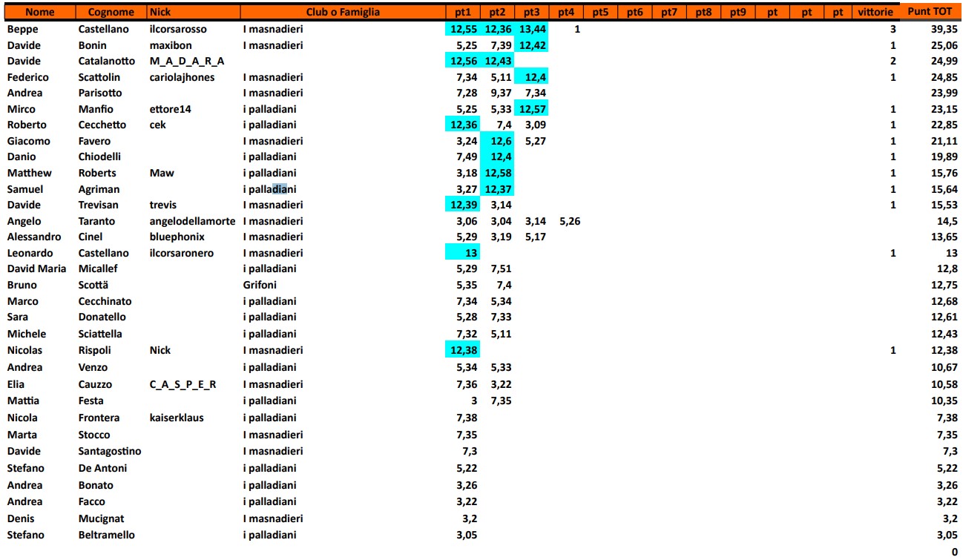The image size is (963, 560).
Task: Select total score 14,5
Action: [x=947, y=221]
